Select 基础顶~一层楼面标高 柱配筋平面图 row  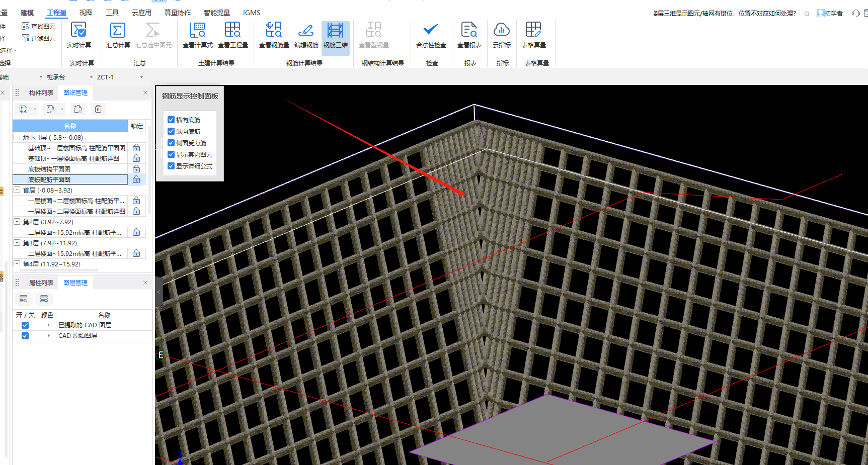coord(70,148)
